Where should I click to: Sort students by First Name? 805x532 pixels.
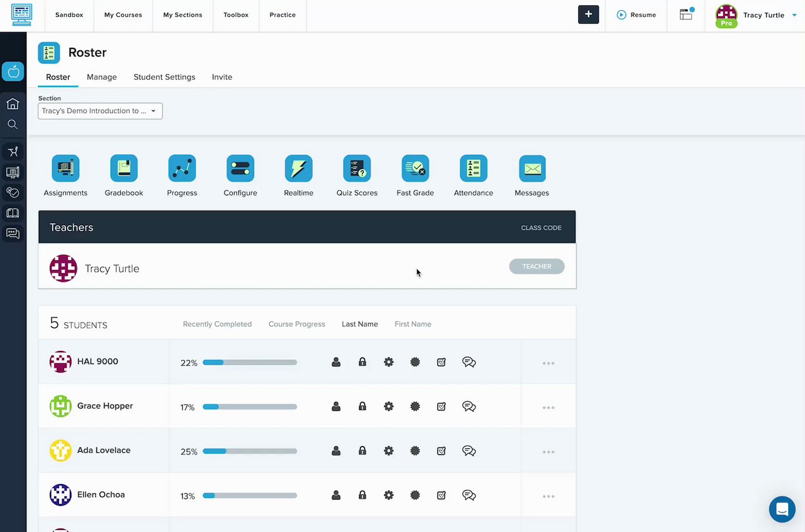point(413,324)
